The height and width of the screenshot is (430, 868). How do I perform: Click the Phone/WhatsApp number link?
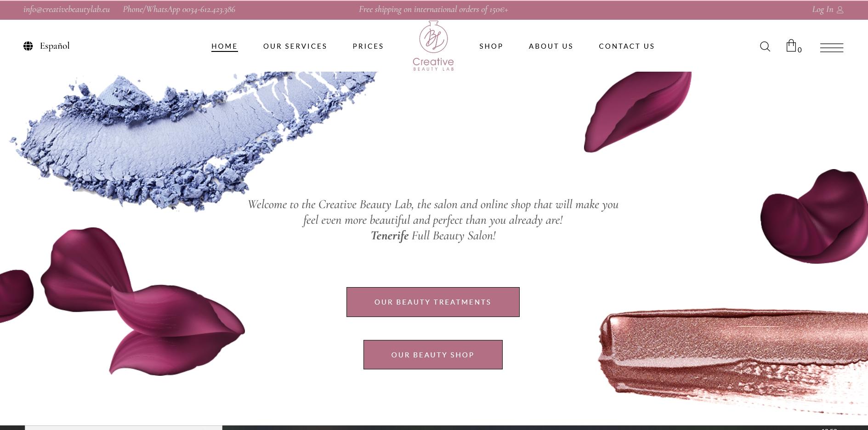click(179, 10)
